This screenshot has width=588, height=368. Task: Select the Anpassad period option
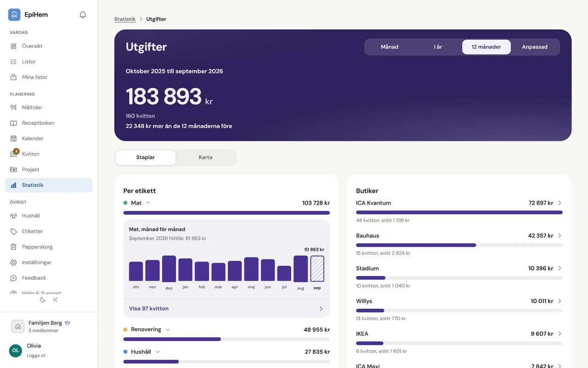535,47
